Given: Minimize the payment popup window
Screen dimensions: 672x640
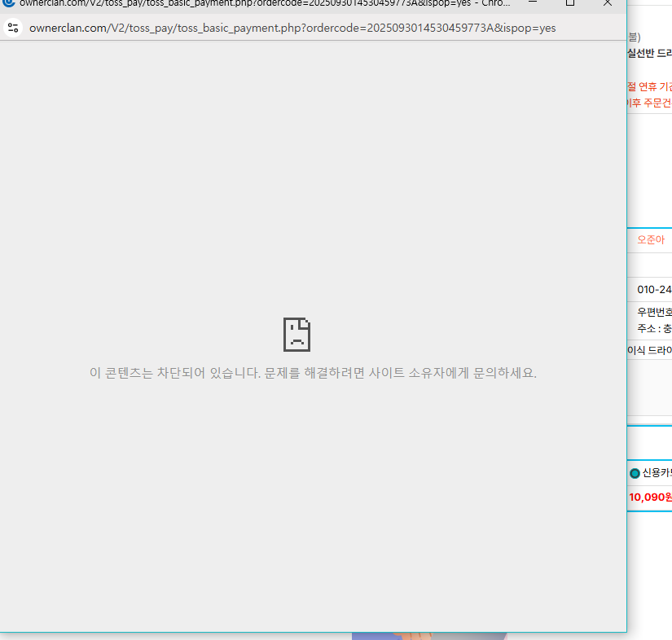Looking at the screenshot, I should click(533, 2).
